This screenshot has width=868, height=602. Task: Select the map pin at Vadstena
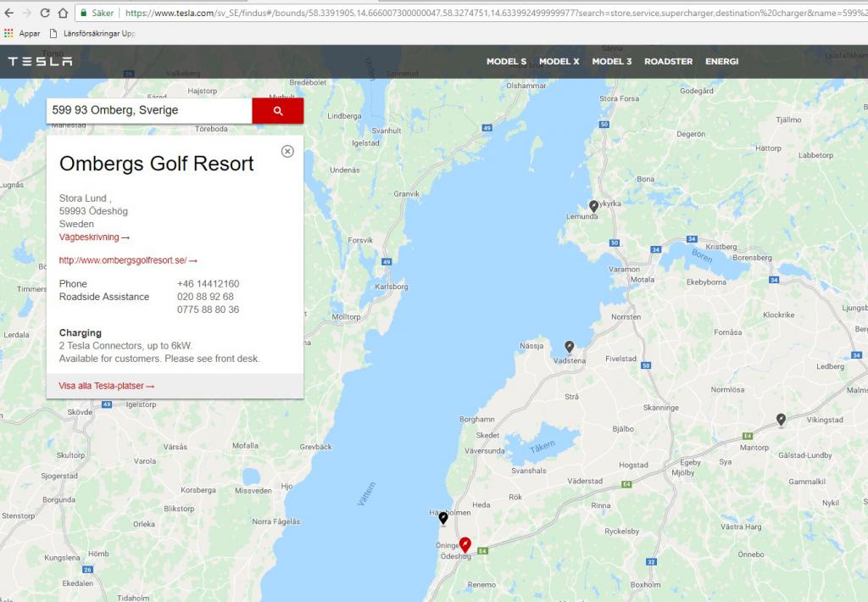tap(569, 347)
